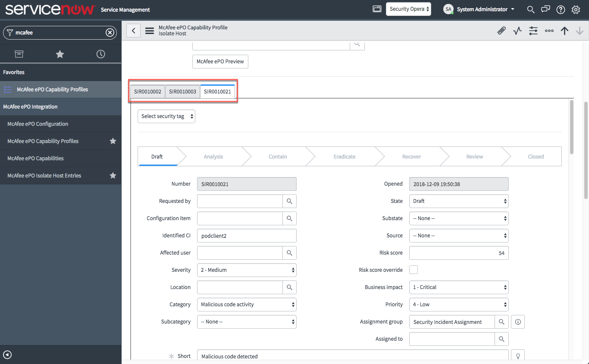The height and width of the screenshot is (364, 589).
Task: Open the Favorites star tab in navigator
Action: coord(60,54)
